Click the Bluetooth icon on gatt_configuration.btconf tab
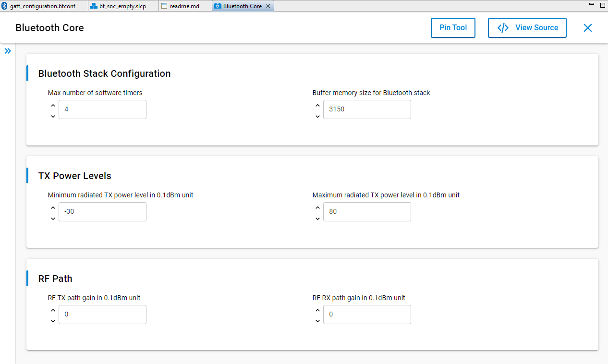 pyautogui.click(x=5, y=6)
